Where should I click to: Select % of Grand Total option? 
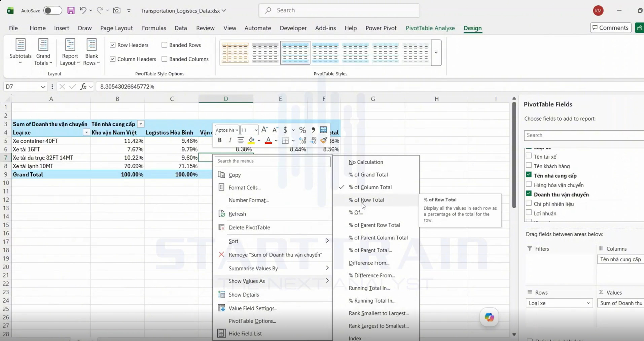[368, 174]
